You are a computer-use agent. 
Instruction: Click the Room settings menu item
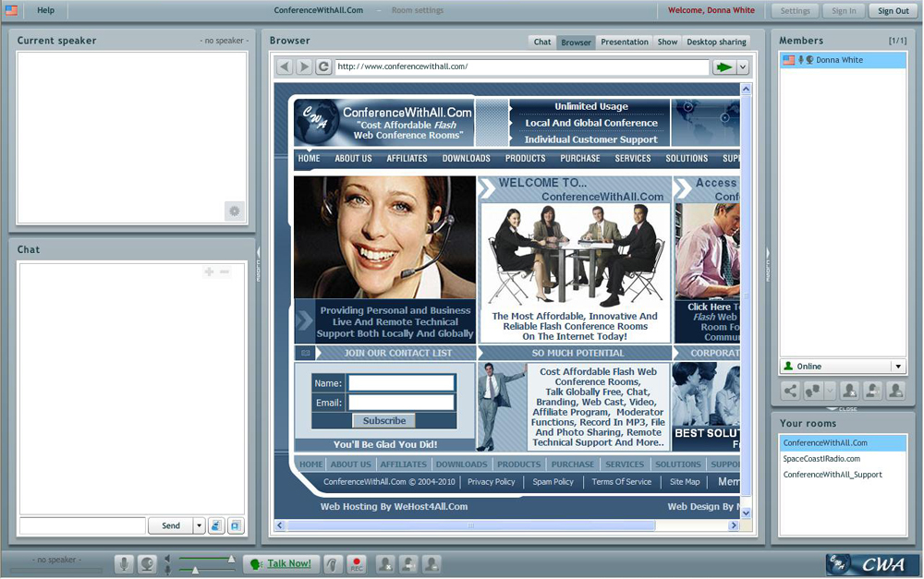pos(418,10)
